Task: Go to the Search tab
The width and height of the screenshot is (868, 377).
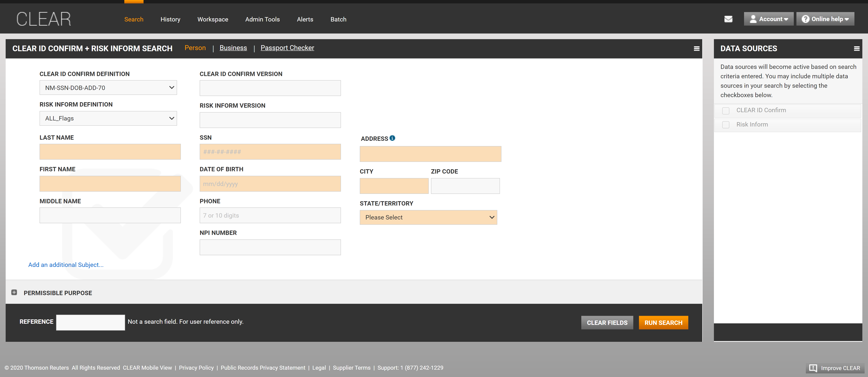Action: pyautogui.click(x=134, y=19)
